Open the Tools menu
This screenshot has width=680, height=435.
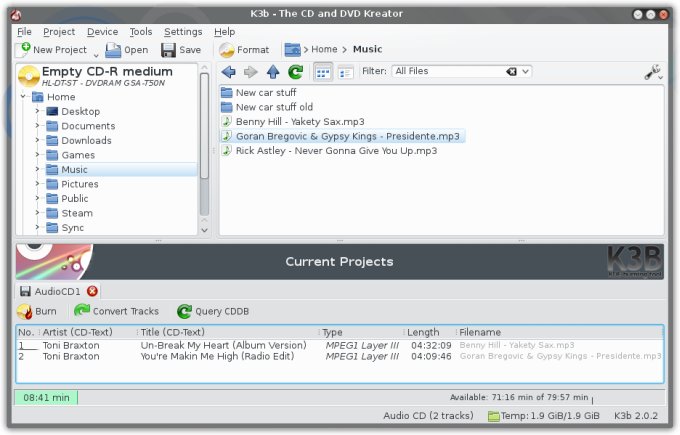141,32
